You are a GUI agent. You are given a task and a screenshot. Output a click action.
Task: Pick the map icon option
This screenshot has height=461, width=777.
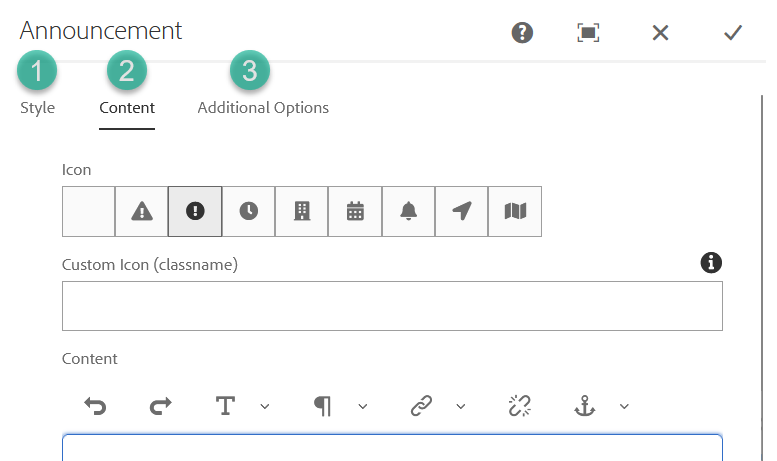click(515, 211)
